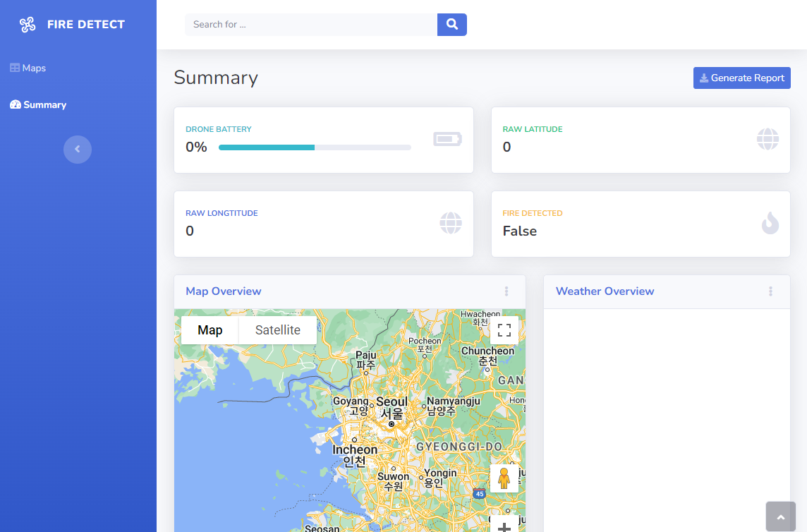Switch map to Satellite view
Screen dimensions: 807x532
[278, 330]
